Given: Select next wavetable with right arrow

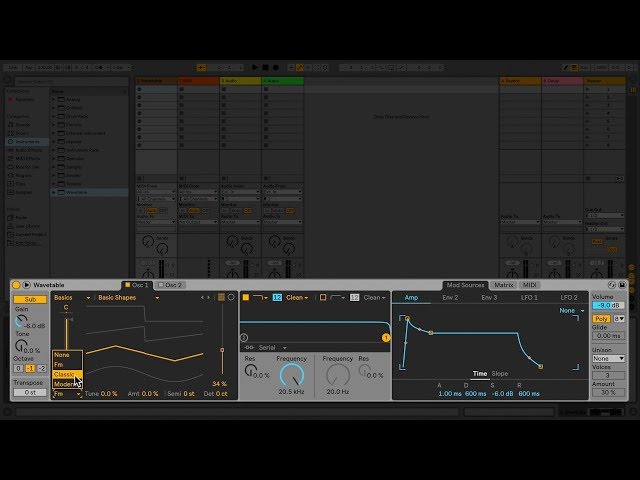Looking at the screenshot, I should click(209, 298).
